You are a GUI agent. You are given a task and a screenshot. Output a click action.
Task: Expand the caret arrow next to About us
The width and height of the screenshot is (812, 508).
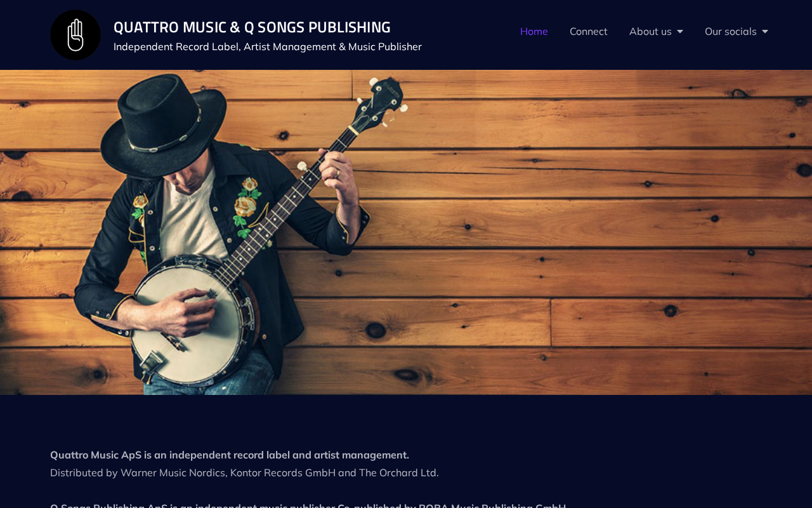coord(680,32)
